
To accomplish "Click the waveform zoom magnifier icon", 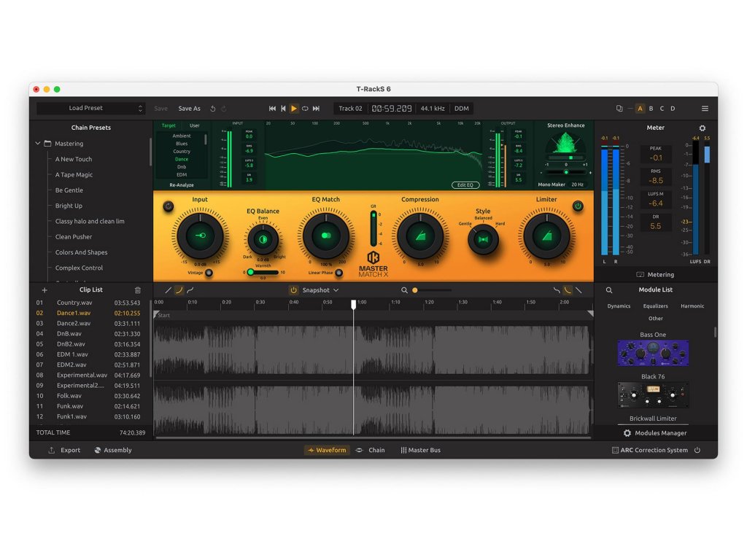I will tap(404, 290).
